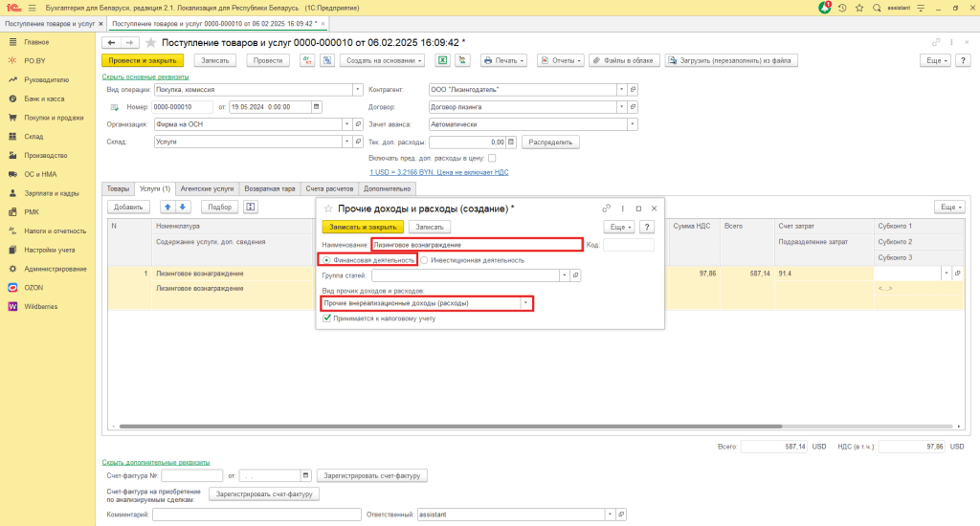Screen dimensions: 980x526
Task: Open OZON section in sidebar
Action: (x=33, y=287)
